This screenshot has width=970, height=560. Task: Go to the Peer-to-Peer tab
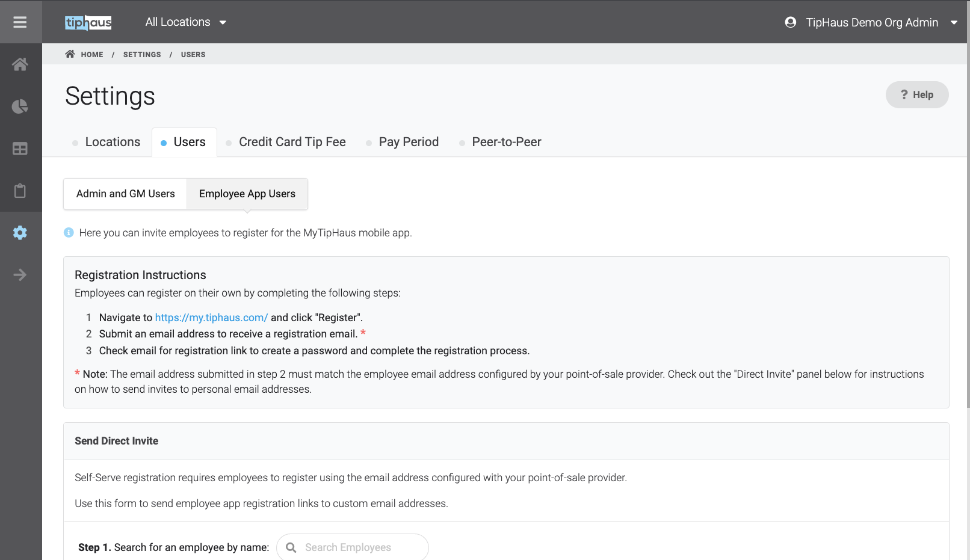click(x=506, y=142)
